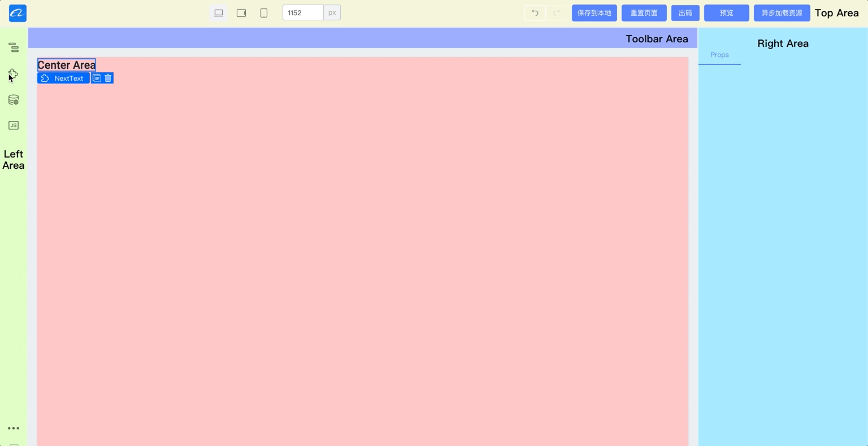This screenshot has width=868, height=446.
Task: Click the undo arrow icon
Action: [534, 12]
